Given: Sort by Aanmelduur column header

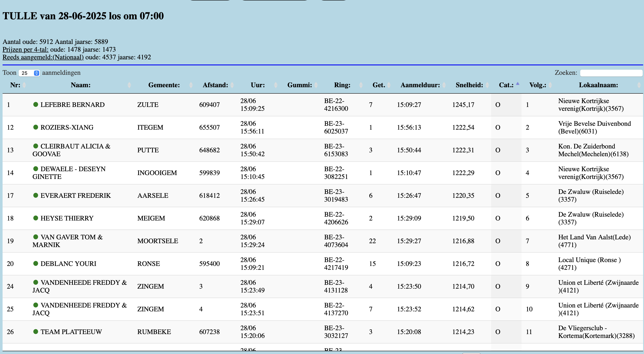Looking at the screenshot, I should click(420, 85).
